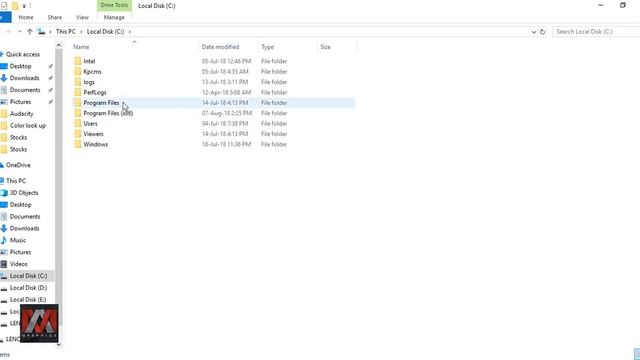Open the Quick Access Toolbar dropdown
Viewport: 640px width, 360px height.
pos(24,6)
